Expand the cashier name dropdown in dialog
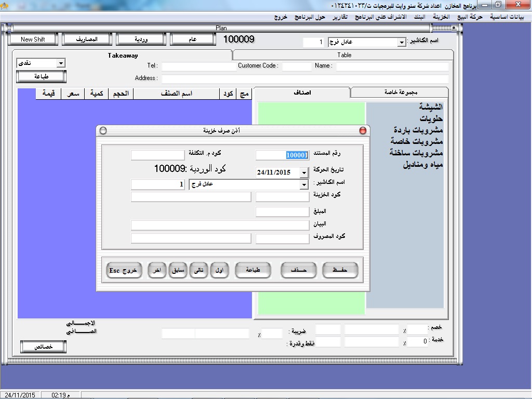This screenshot has width=532, height=399. 304,184
